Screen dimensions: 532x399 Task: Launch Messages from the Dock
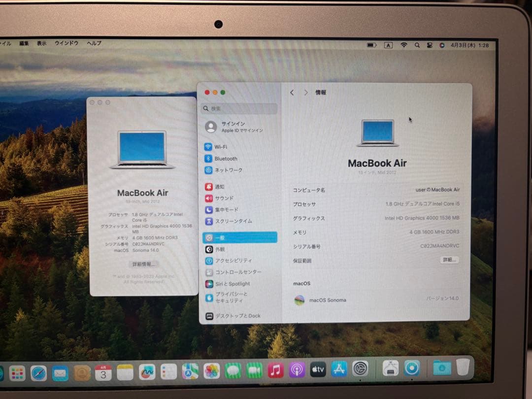(233, 370)
